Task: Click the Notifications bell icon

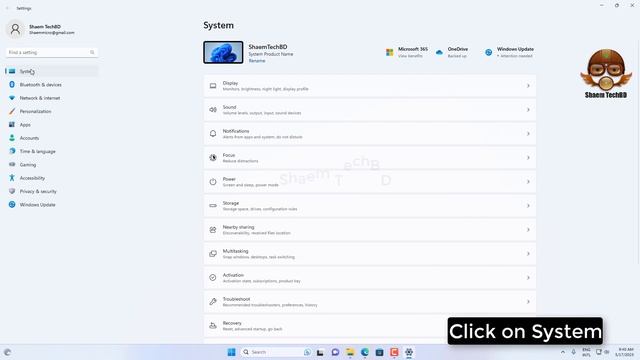Action: (213, 133)
